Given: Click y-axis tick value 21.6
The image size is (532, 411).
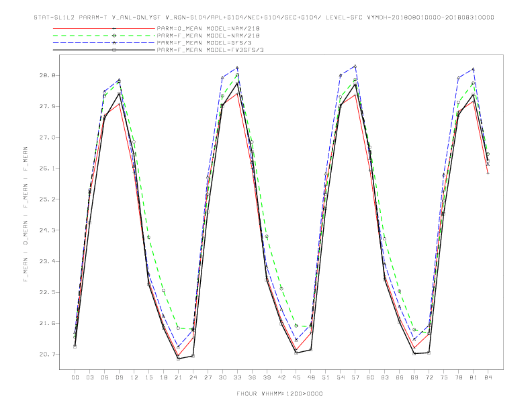Looking at the screenshot, I should point(48,323).
